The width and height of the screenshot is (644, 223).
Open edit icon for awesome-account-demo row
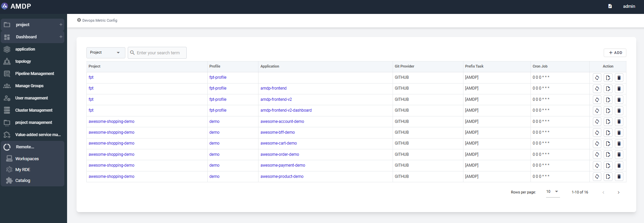coord(608,122)
